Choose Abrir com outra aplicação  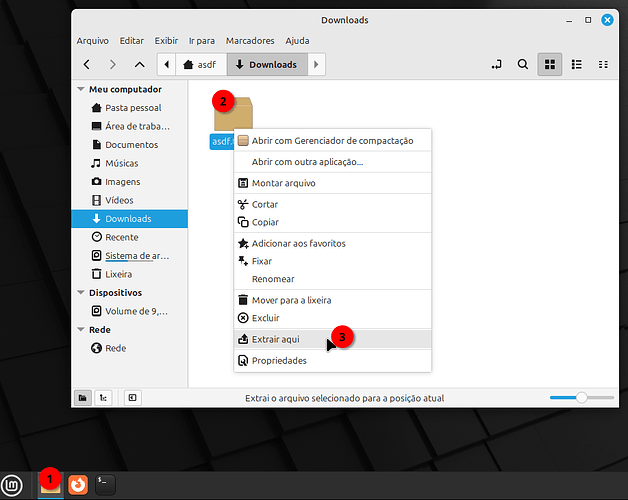coord(332,162)
